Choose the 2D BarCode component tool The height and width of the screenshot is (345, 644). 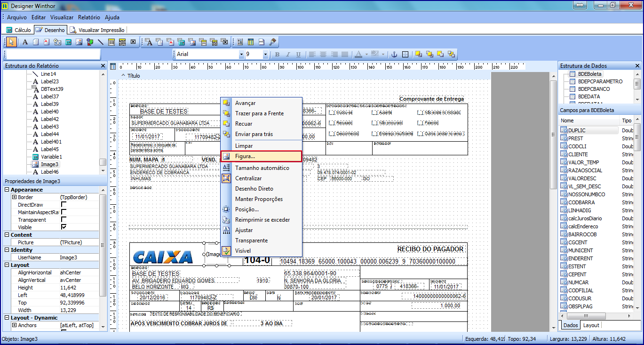(x=122, y=42)
